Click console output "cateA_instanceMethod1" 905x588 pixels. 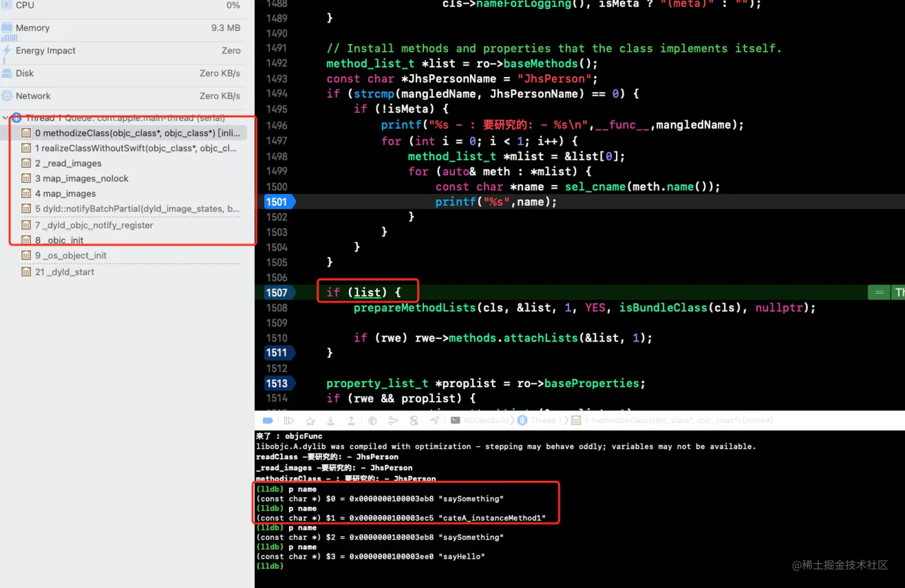[x=492, y=518]
